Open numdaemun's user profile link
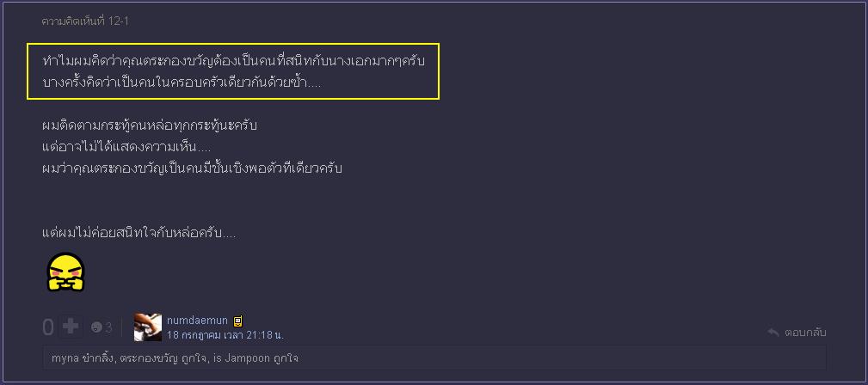Image resolution: width=868 pixels, height=385 pixels. click(x=197, y=321)
